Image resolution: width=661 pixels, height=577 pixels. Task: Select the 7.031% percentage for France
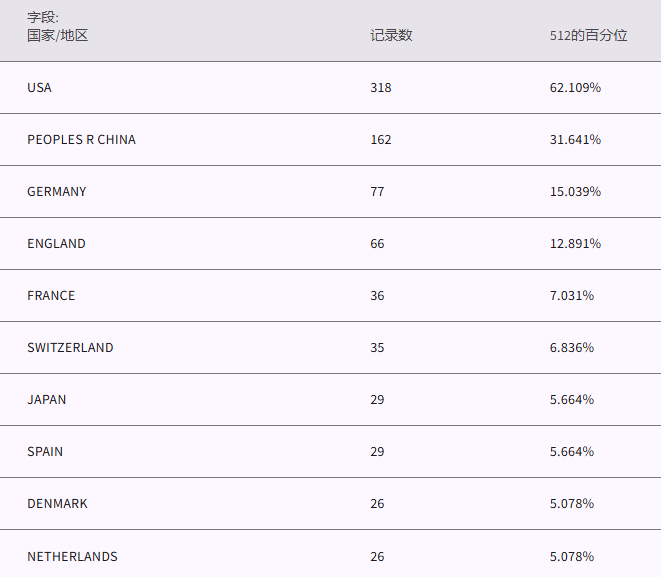click(x=572, y=296)
